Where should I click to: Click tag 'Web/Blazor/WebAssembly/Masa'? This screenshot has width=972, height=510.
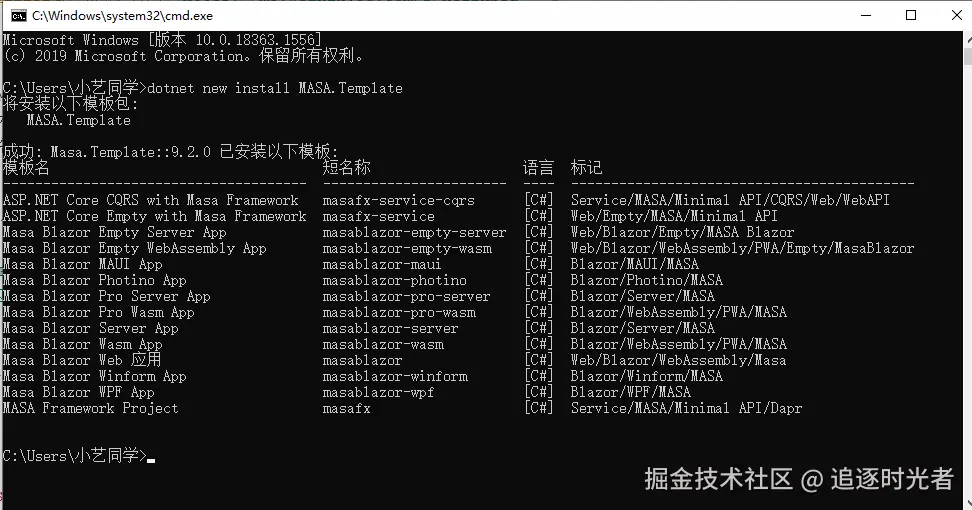[x=678, y=361]
